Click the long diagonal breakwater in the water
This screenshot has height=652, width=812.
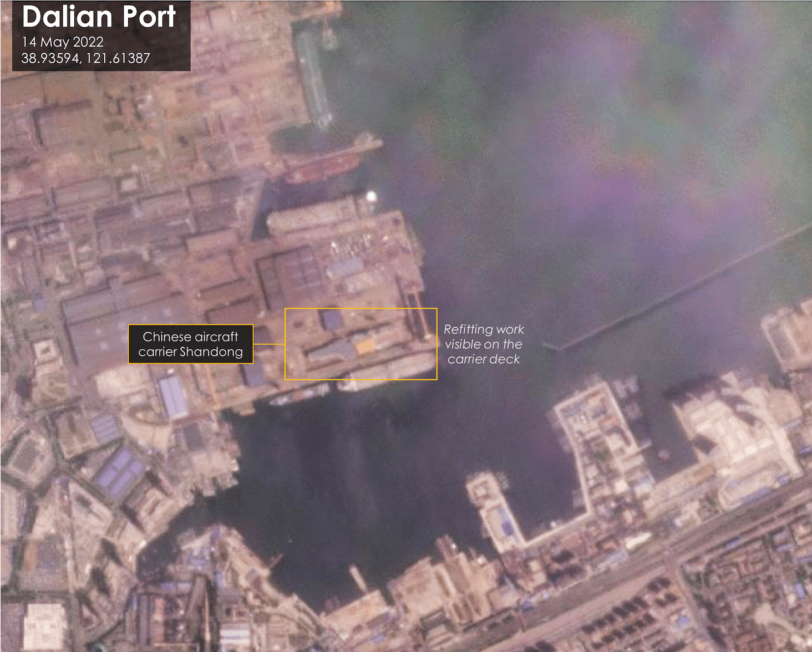click(x=682, y=288)
